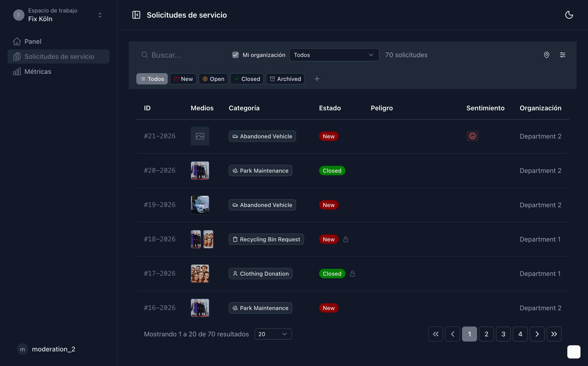
Task: Click the sad sentiment icon on #21-2026
Action: 472,136
